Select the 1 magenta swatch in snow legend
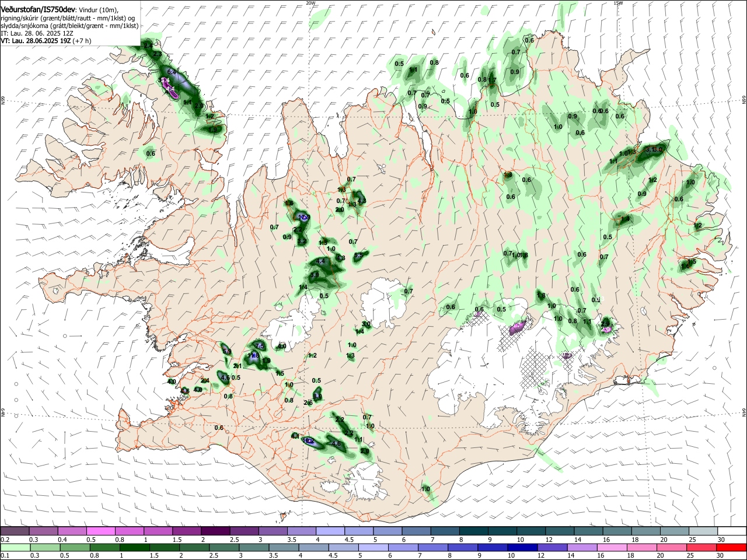Image resolution: width=747 pixels, height=560 pixels. (158, 531)
